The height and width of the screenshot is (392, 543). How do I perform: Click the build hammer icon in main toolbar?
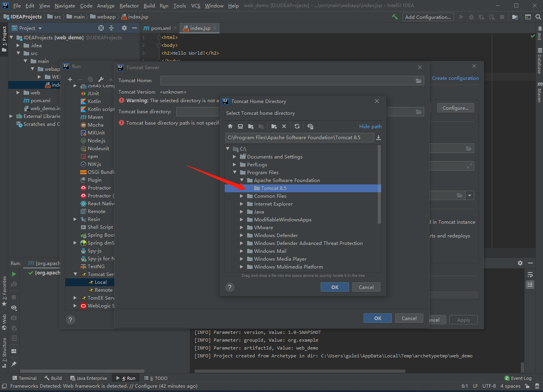(x=395, y=17)
